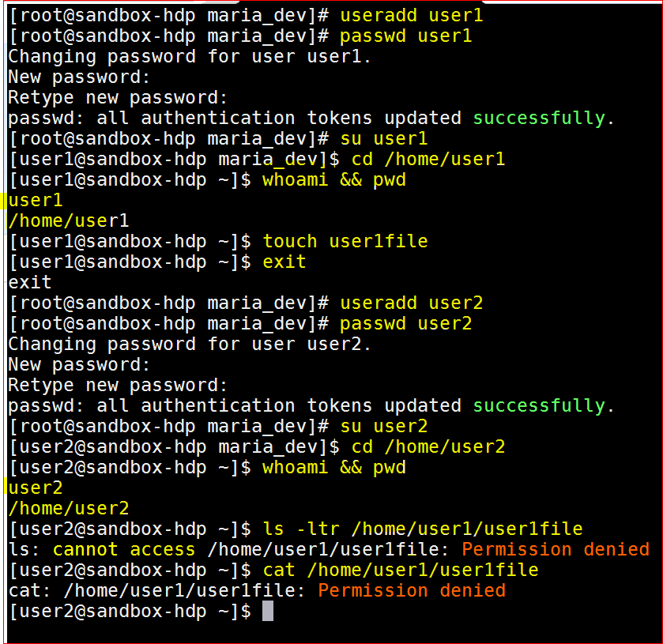Click the cursor block at the last prompt
This screenshot has width=663, height=644.
(x=268, y=611)
